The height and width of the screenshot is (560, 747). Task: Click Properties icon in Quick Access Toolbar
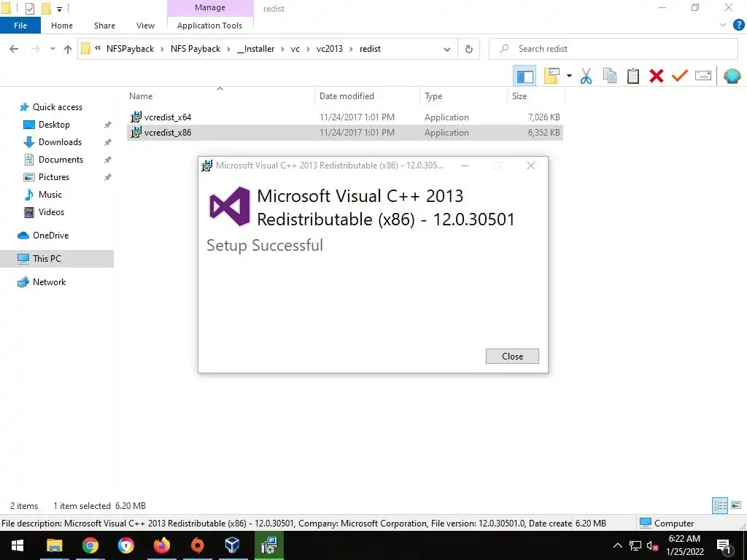coord(29,9)
